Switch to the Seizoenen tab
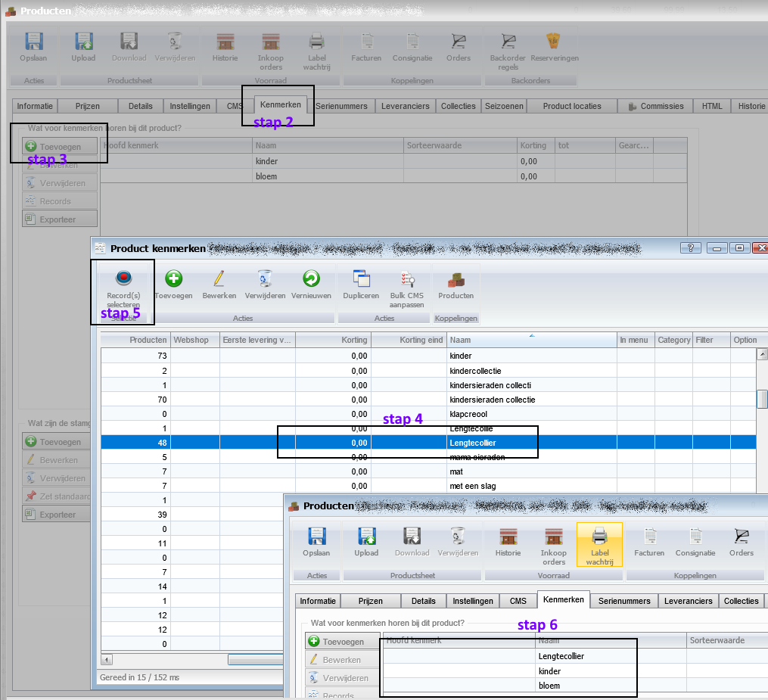 (504, 106)
